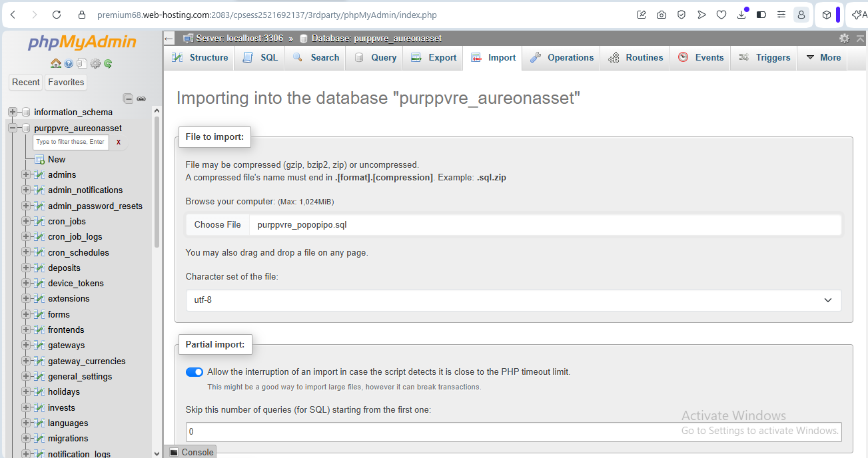The width and height of the screenshot is (868, 458).
Task: Expand the information_schema database node
Action: click(x=13, y=112)
